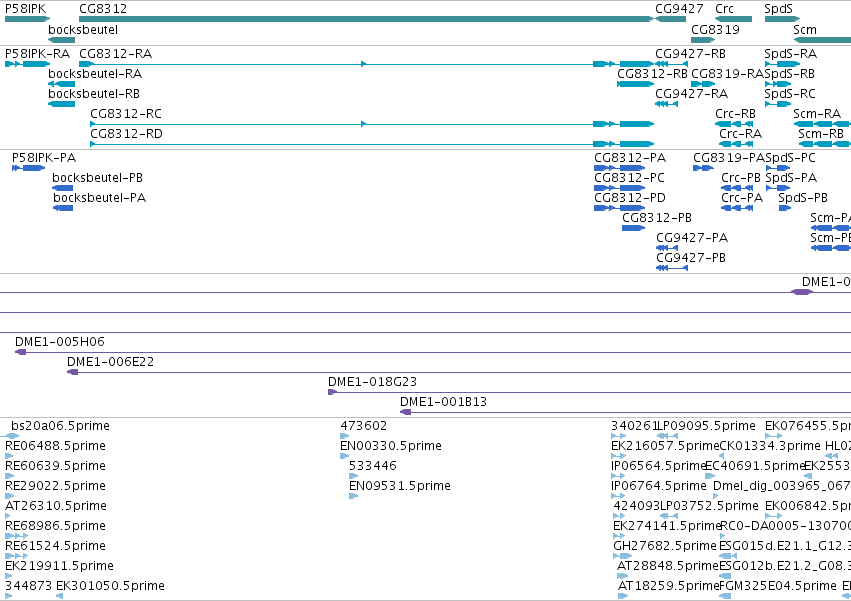The width and height of the screenshot is (851, 601).
Task: Click the CG8312-PA protein label
Action: pos(630,158)
